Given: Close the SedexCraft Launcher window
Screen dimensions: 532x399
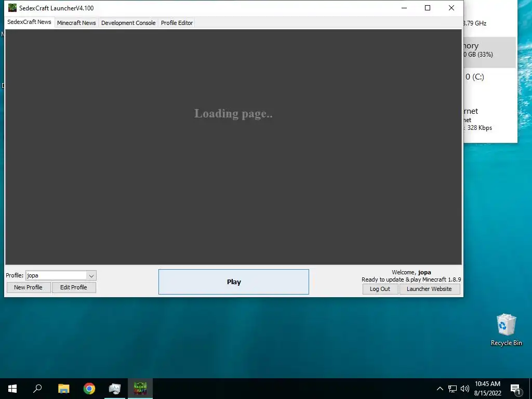Looking at the screenshot, I should 451,8.
